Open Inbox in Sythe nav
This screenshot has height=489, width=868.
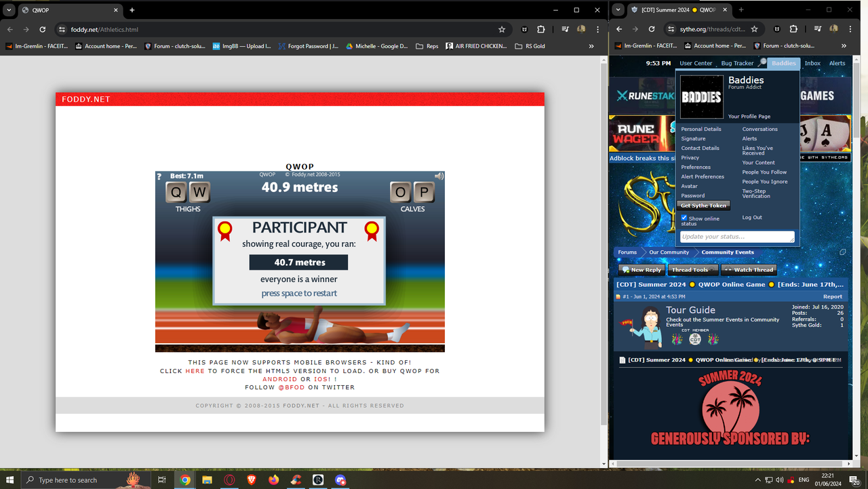pos(812,63)
